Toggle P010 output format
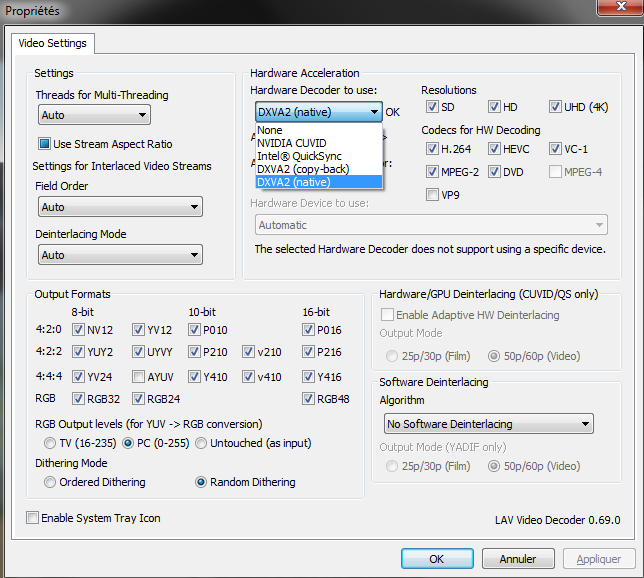 click(x=194, y=329)
